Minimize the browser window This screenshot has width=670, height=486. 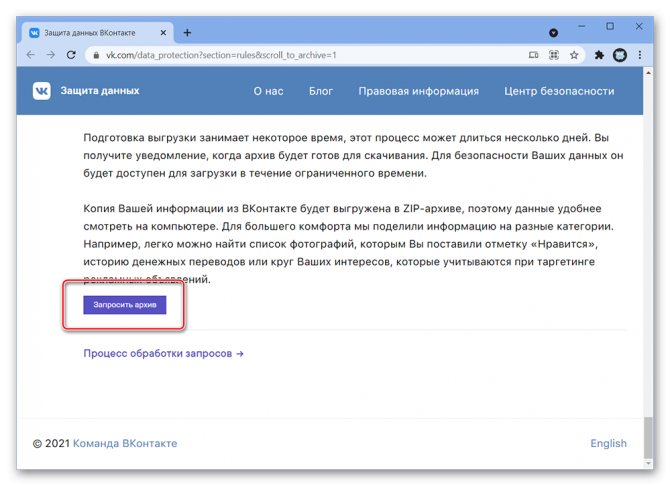point(582,27)
